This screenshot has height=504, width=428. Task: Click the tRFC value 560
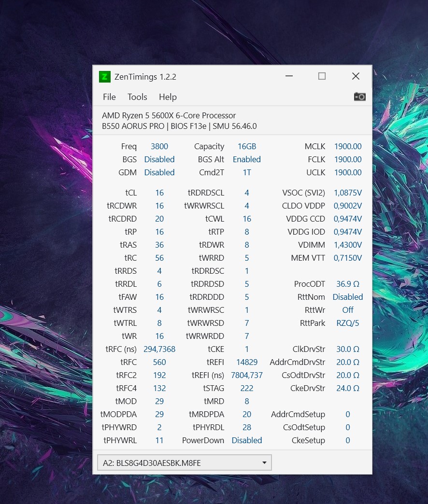point(159,362)
